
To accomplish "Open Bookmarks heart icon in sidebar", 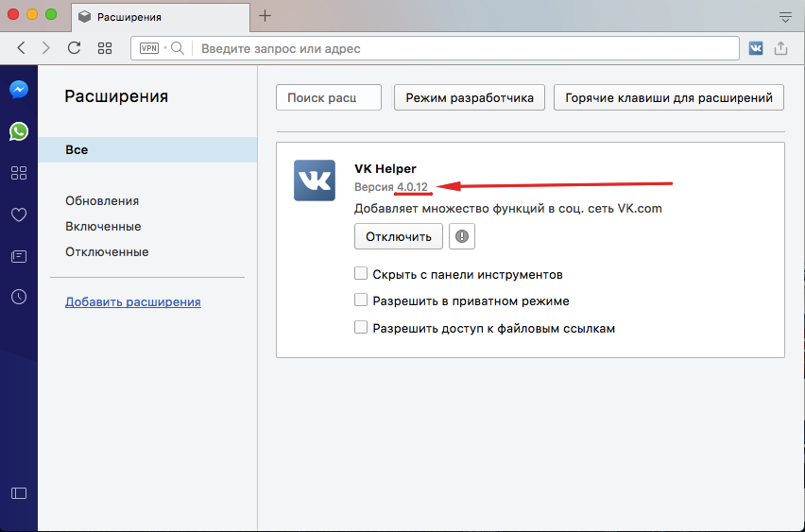I will [19, 215].
